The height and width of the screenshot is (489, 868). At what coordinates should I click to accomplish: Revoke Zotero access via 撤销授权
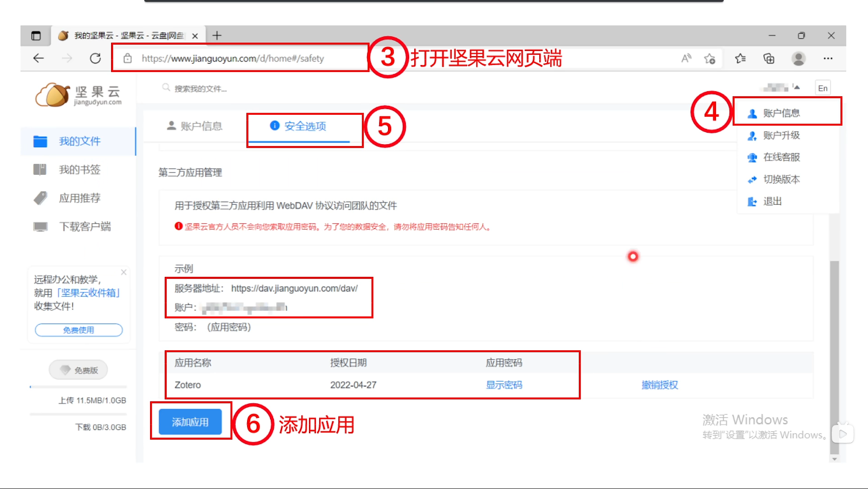[x=658, y=385]
